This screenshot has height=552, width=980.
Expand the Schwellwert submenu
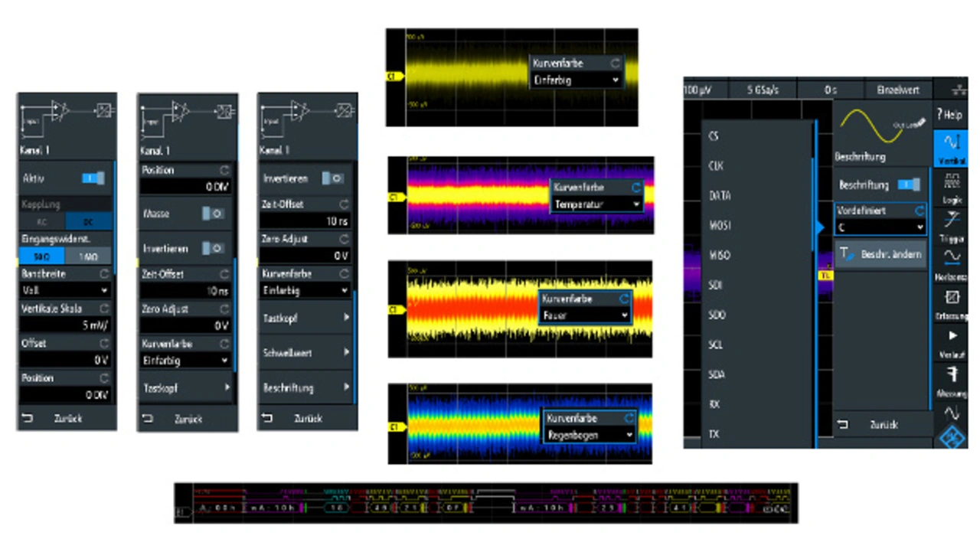(x=306, y=353)
